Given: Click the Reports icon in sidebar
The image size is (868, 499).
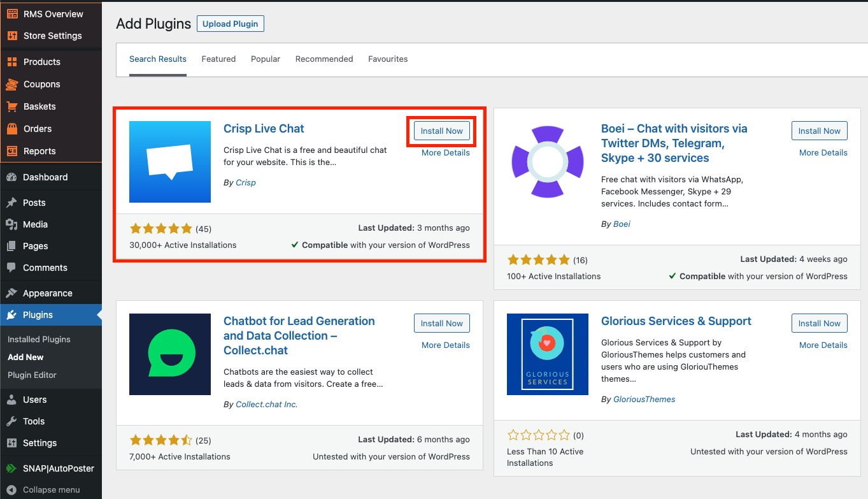Looking at the screenshot, I should (11, 151).
